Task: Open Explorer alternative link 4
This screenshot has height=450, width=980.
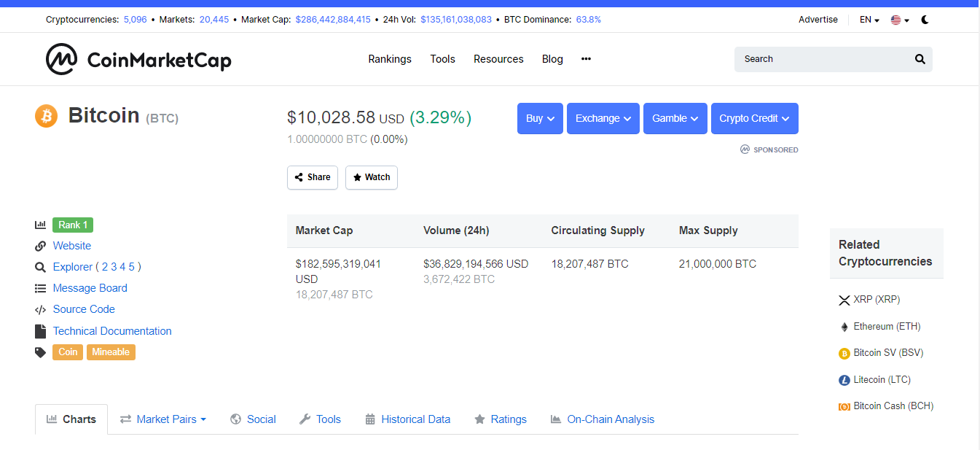Action: click(x=122, y=268)
